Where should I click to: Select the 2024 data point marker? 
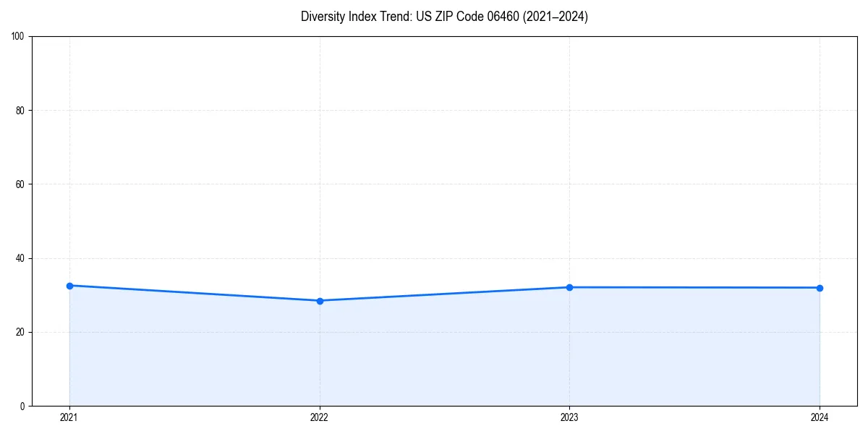tap(820, 289)
